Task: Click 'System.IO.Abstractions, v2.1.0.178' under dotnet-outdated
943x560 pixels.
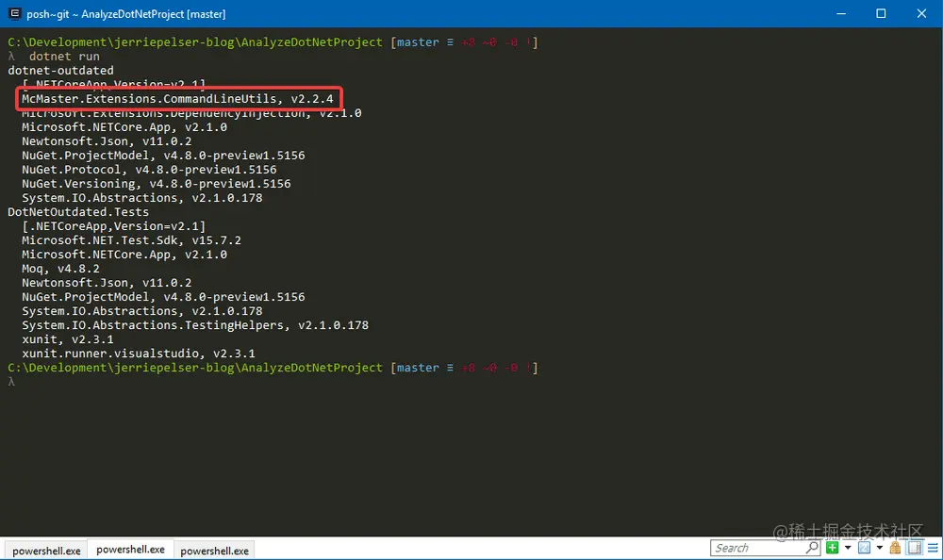Action: (x=142, y=198)
